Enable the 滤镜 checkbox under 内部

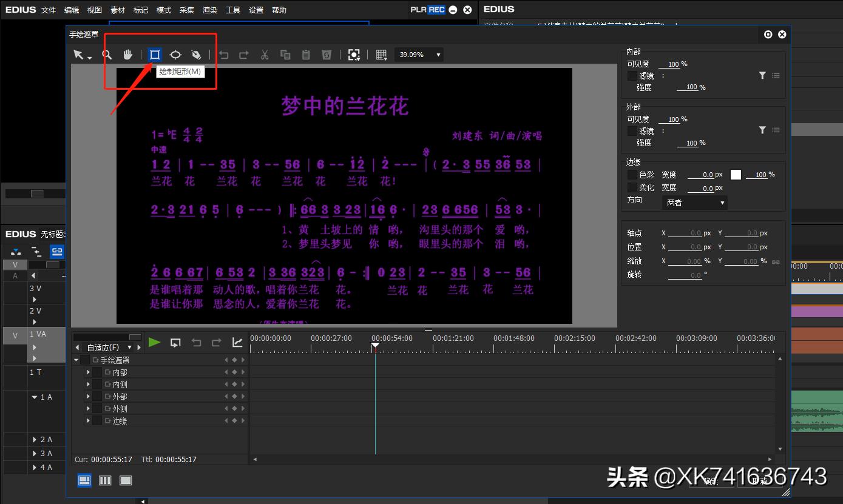click(x=632, y=75)
